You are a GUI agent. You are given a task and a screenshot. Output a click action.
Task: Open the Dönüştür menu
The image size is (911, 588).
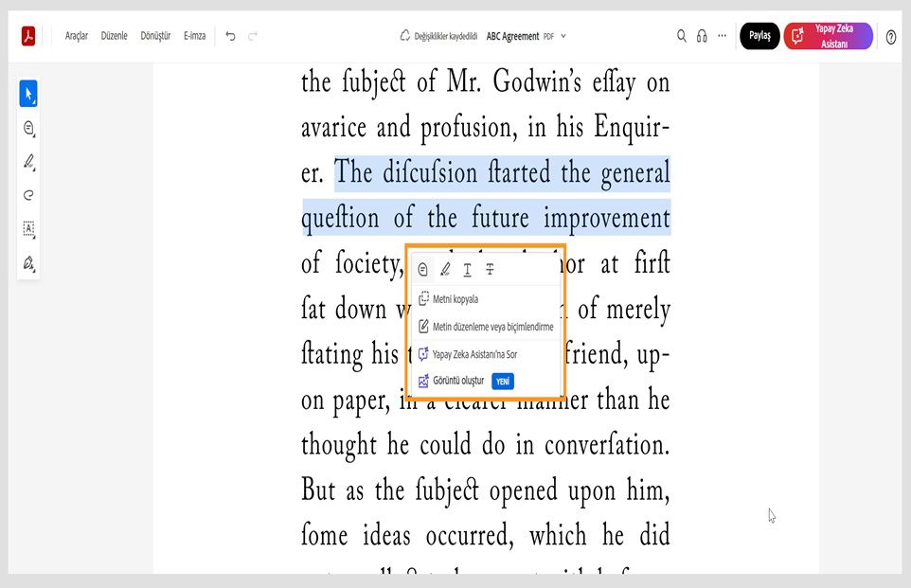click(155, 36)
